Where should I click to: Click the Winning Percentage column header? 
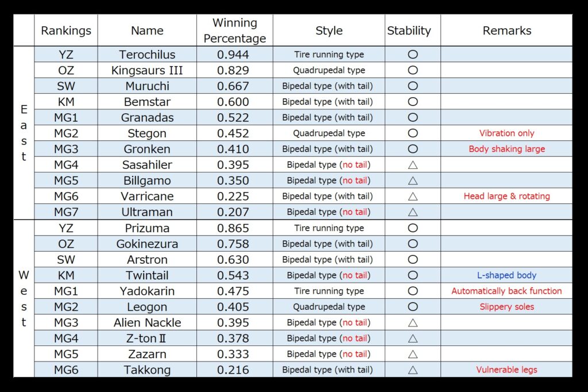(x=235, y=30)
